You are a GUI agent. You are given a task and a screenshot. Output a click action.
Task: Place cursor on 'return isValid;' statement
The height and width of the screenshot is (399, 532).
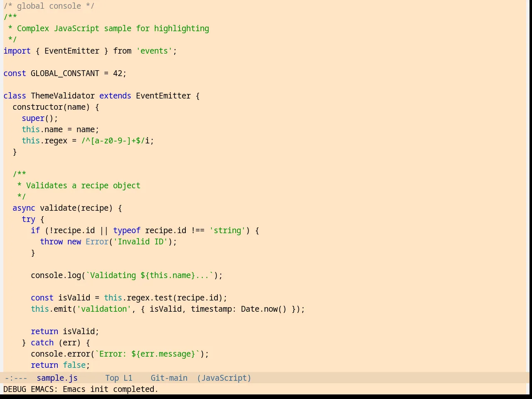(65, 331)
